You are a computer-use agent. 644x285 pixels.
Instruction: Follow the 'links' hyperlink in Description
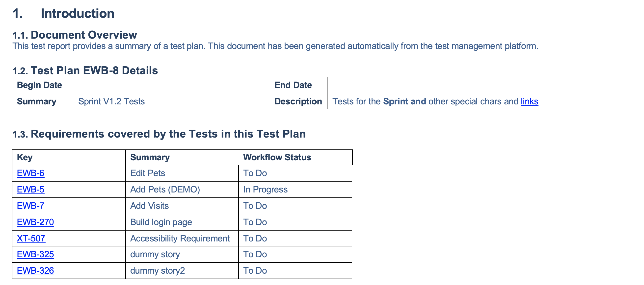[x=530, y=101]
